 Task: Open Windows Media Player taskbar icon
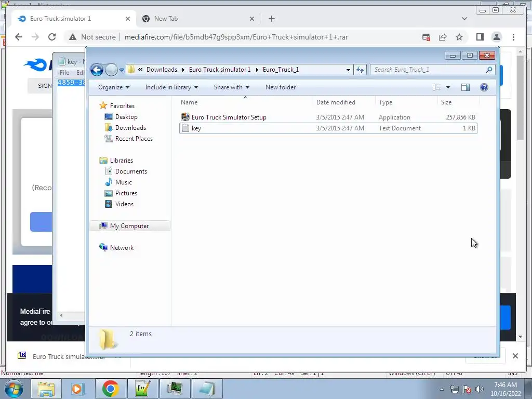(x=78, y=389)
